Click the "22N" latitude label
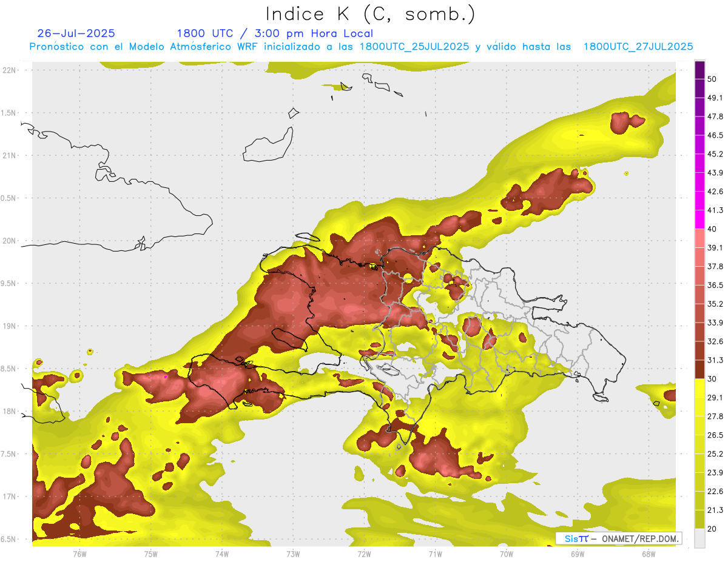This screenshot has width=728, height=562. tap(10, 70)
